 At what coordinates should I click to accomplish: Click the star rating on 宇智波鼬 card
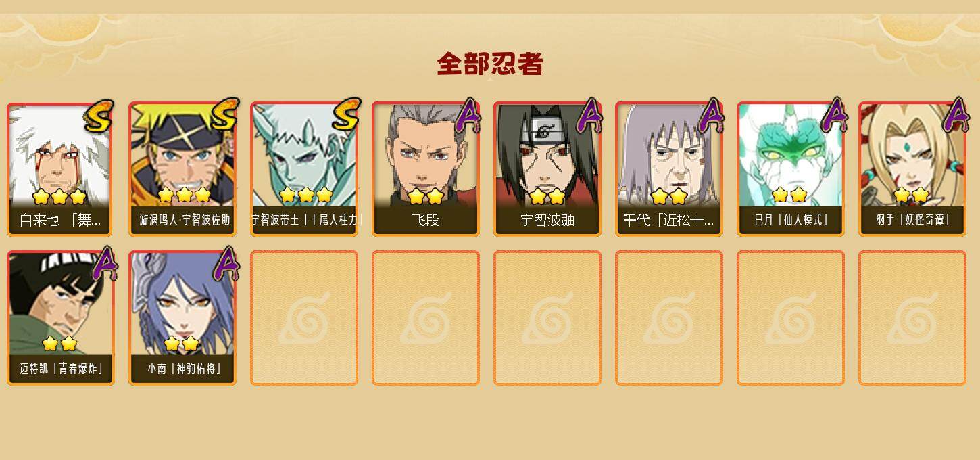point(547,196)
